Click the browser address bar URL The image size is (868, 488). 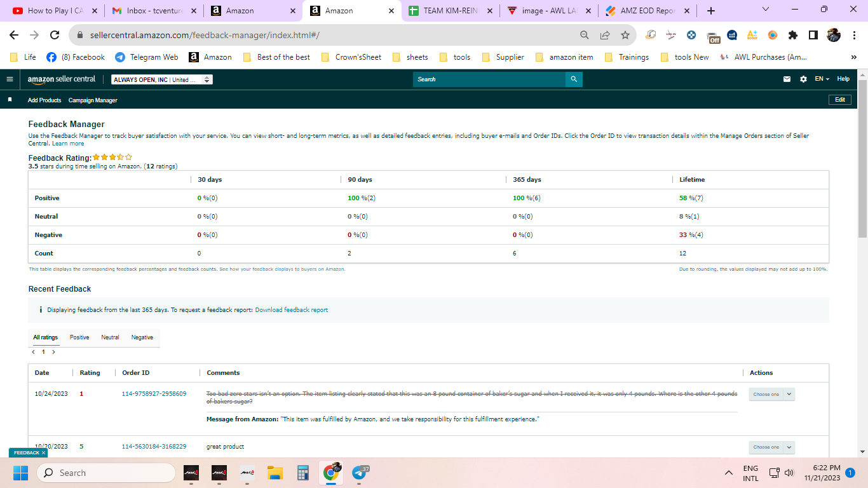(x=203, y=36)
